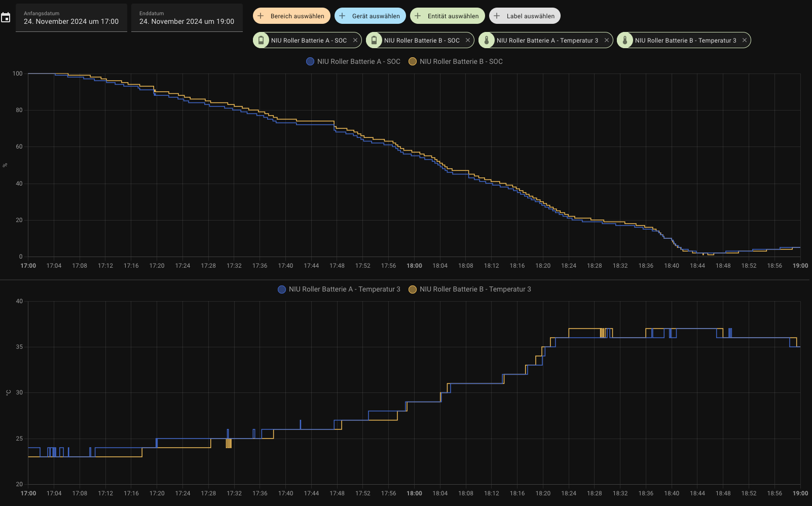This screenshot has width=812, height=506.
Task: Click battery icon on Batterie B SOC chip
Action: point(374,41)
